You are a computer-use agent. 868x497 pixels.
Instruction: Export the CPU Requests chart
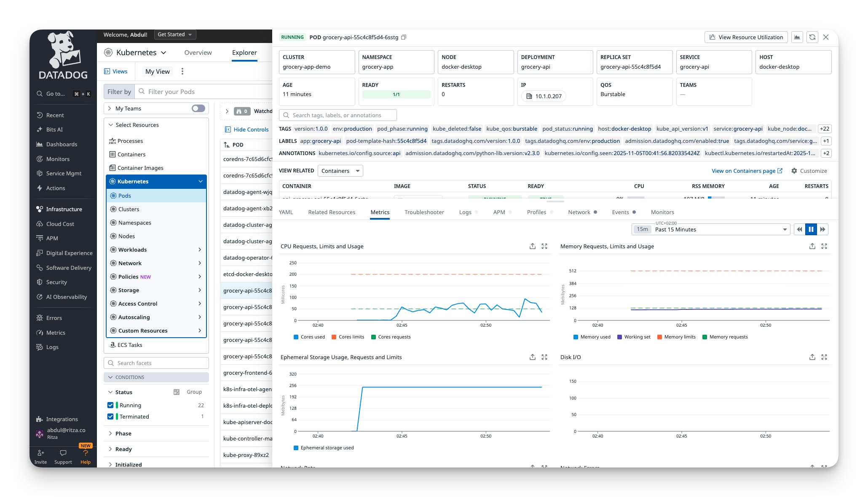(x=532, y=246)
